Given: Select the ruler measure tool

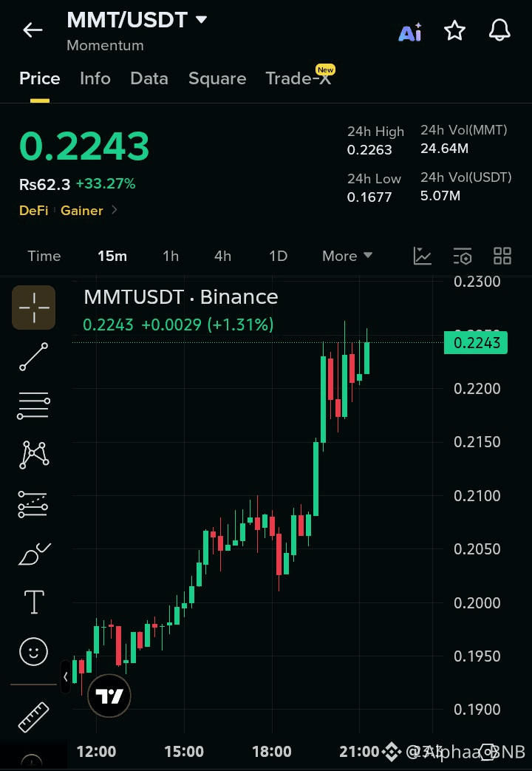Looking at the screenshot, I should click(34, 717).
